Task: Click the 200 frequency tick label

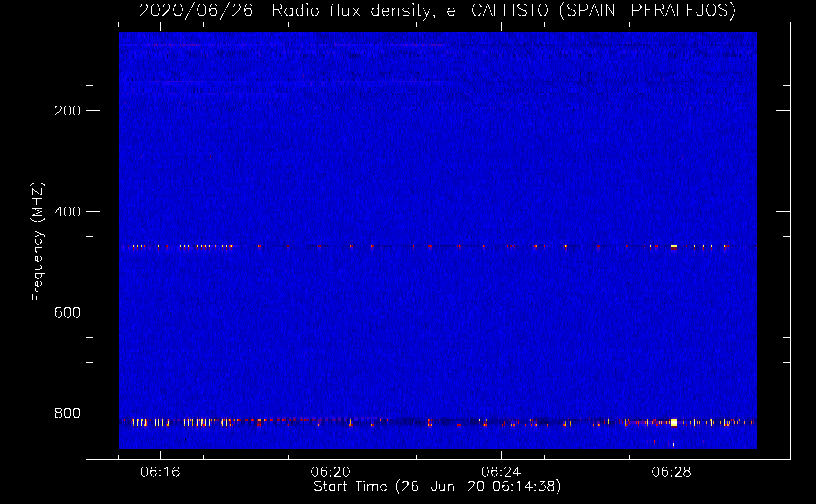Action: coord(68,111)
